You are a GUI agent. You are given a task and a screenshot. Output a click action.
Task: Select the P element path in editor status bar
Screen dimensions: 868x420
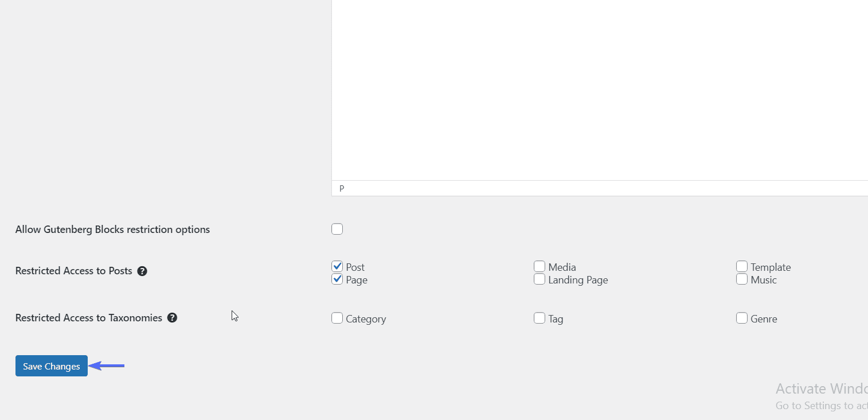pyautogui.click(x=342, y=188)
